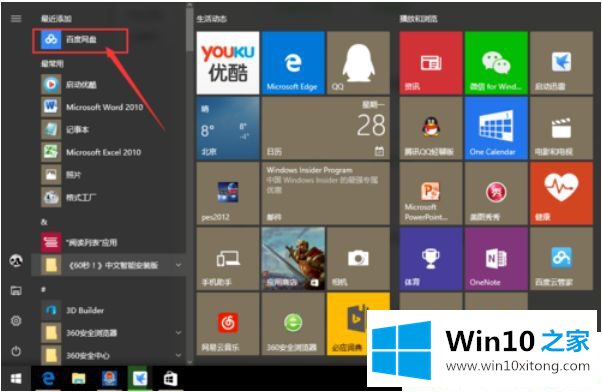
Task: Open File Explorer from the taskbar
Action: pos(79,379)
